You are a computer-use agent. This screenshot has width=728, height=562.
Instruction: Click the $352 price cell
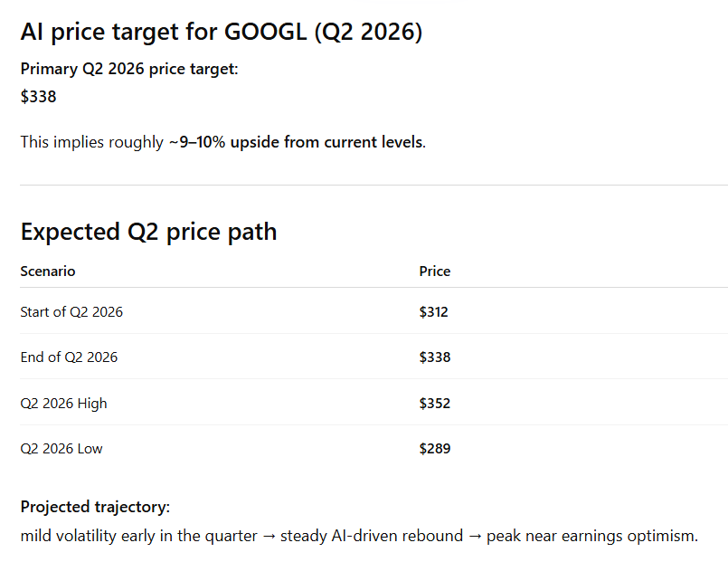435,404
